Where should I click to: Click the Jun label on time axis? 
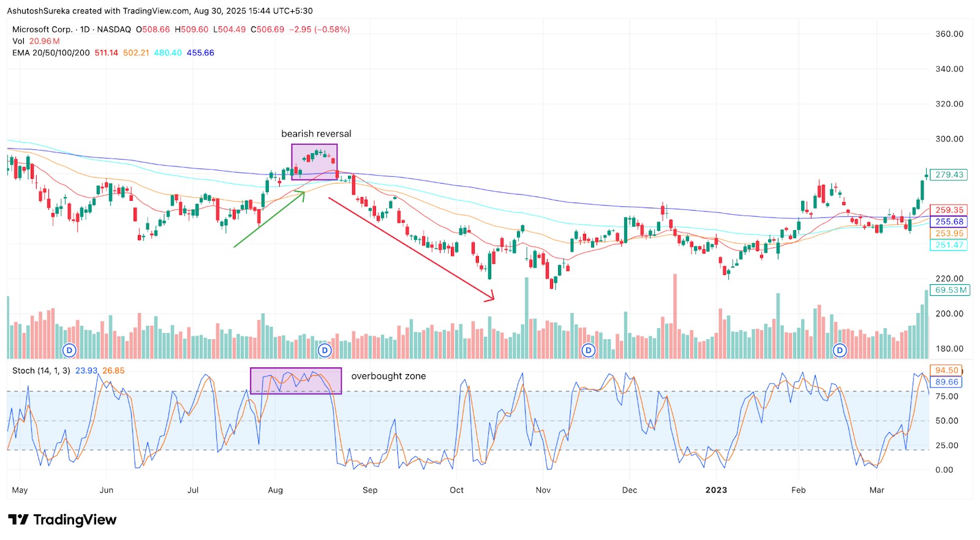click(x=107, y=490)
